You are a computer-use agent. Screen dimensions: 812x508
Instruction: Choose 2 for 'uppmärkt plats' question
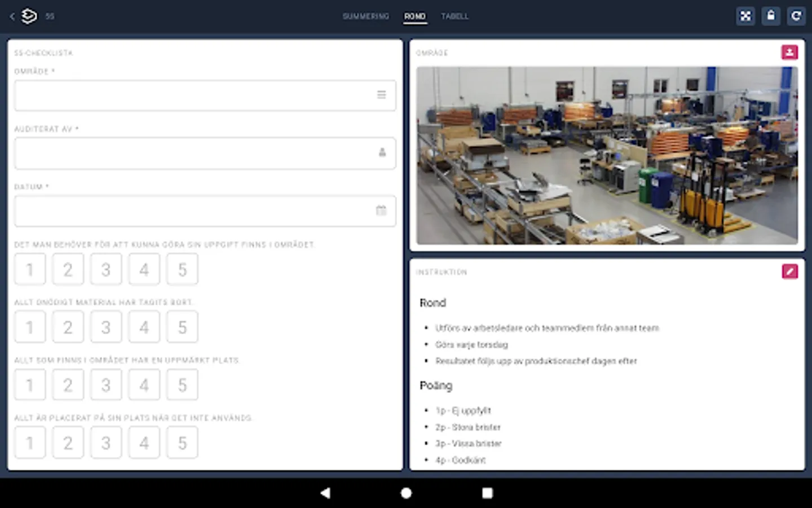pyautogui.click(x=68, y=385)
